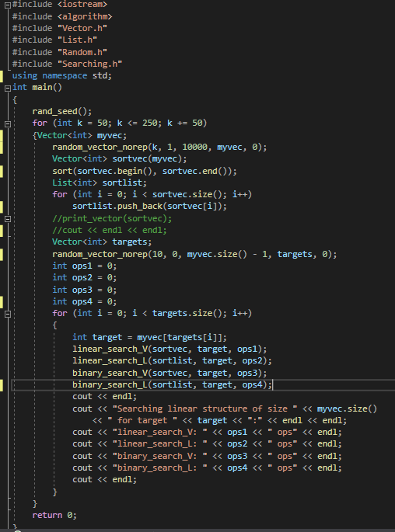Click the <algorithm> include header

[85, 16]
